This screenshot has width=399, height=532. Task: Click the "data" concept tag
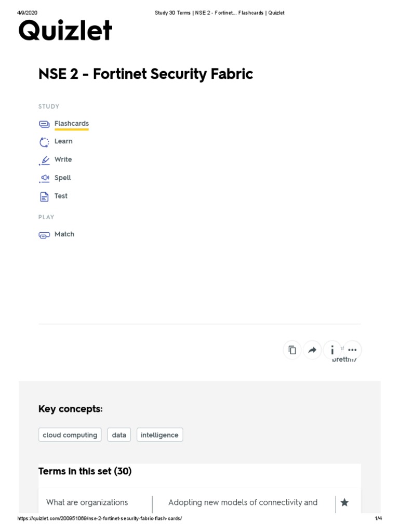[x=119, y=435]
